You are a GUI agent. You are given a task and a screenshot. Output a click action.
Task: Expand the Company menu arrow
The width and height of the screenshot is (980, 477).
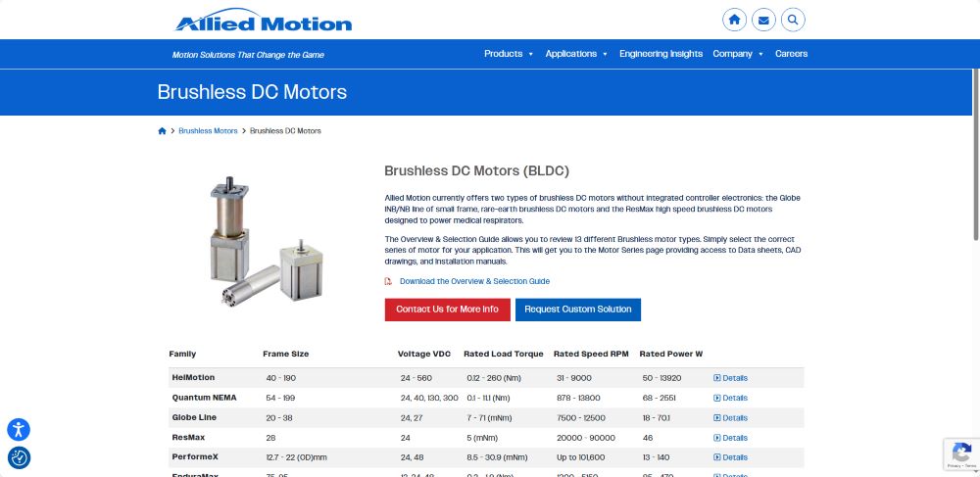click(x=760, y=54)
